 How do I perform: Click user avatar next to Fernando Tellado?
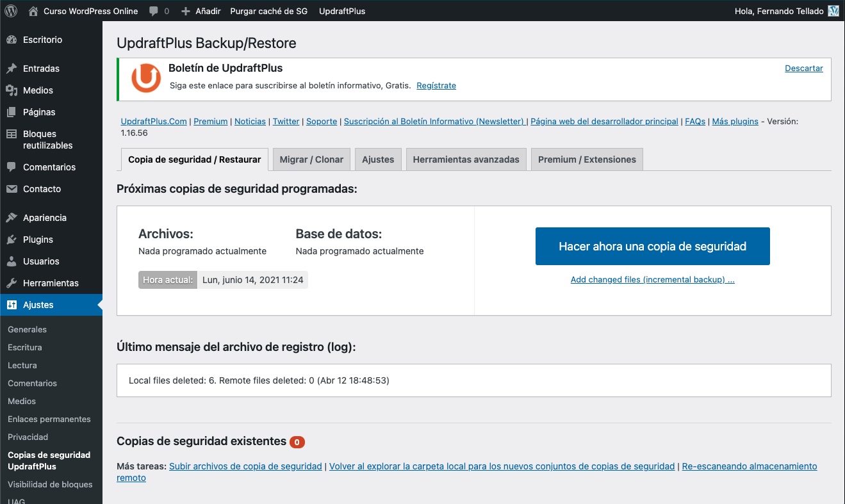[833, 11]
